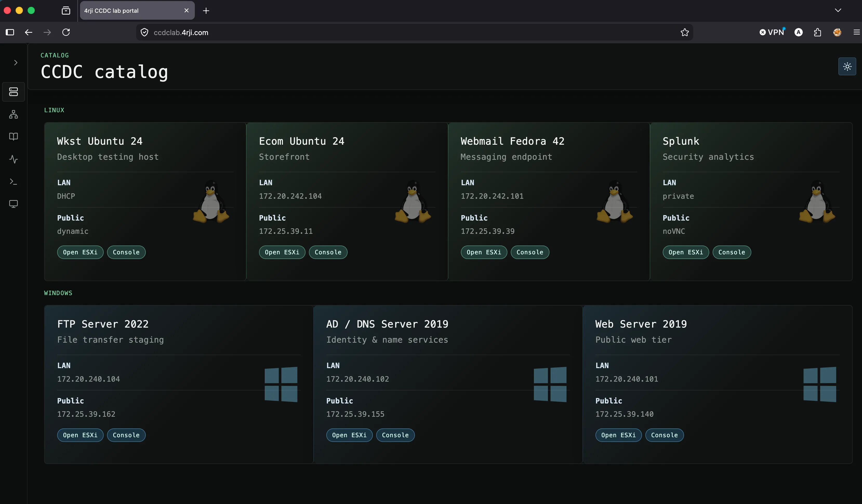Click Ecom LAN address 172.20.242.104
The width and height of the screenshot is (862, 504).
(290, 196)
